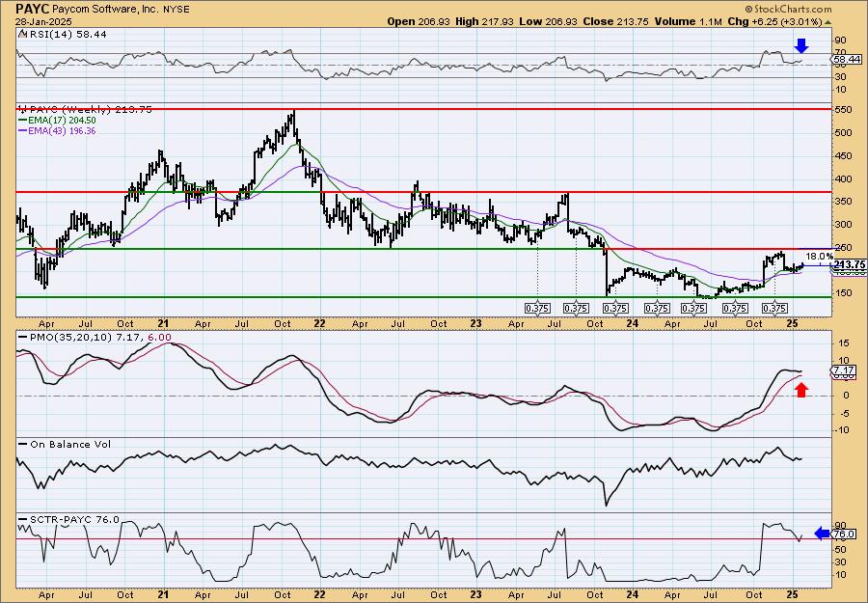This screenshot has height=603, width=868.
Task: Click the Open 206.93 value
Action: 420,21
